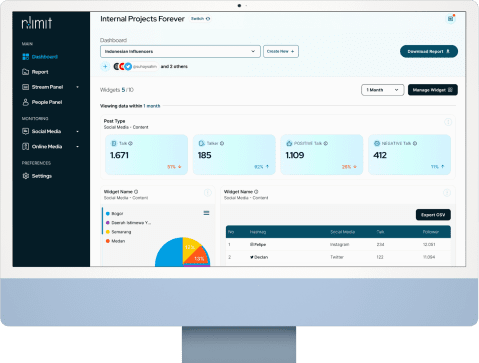Viewport: 479px width, 363px height.
Task: Expand the Online Media submenu arrow
Action: tap(77, 146)
